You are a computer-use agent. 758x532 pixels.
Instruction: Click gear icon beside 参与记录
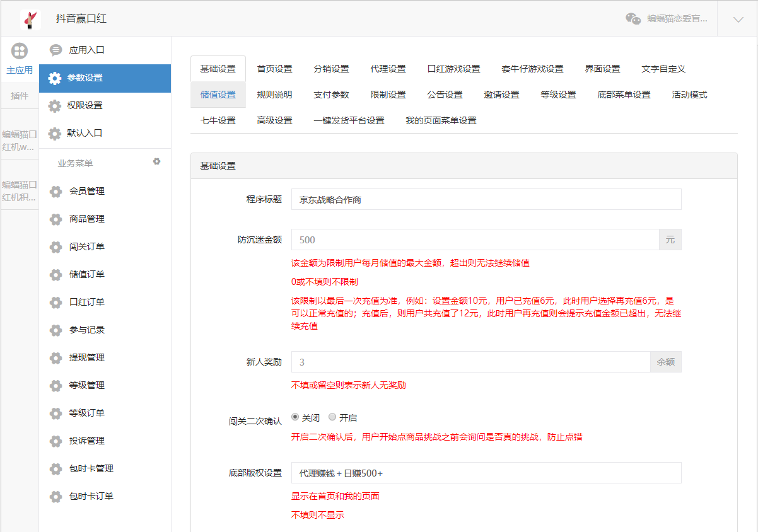pos(56,330)
